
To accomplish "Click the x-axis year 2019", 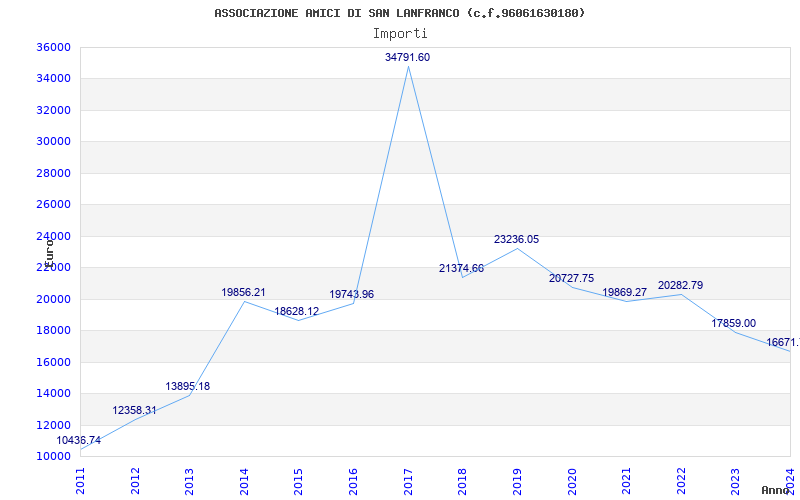I will 517,481.
